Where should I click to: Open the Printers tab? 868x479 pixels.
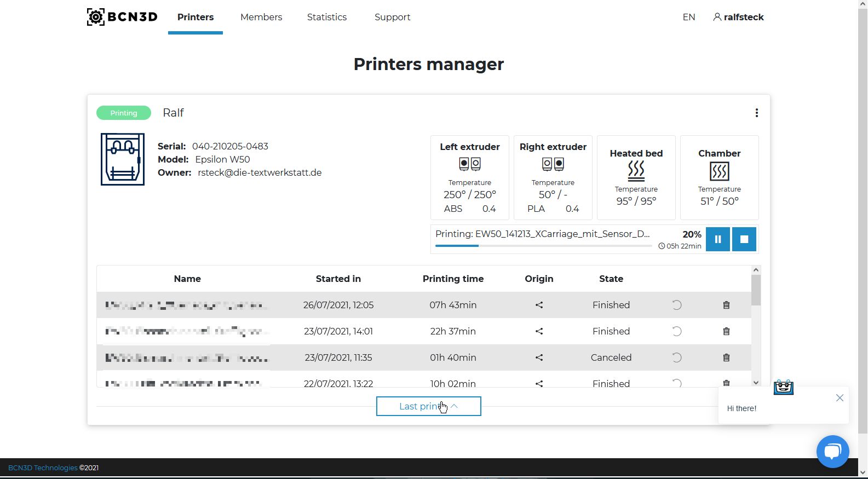coord(196,17)
